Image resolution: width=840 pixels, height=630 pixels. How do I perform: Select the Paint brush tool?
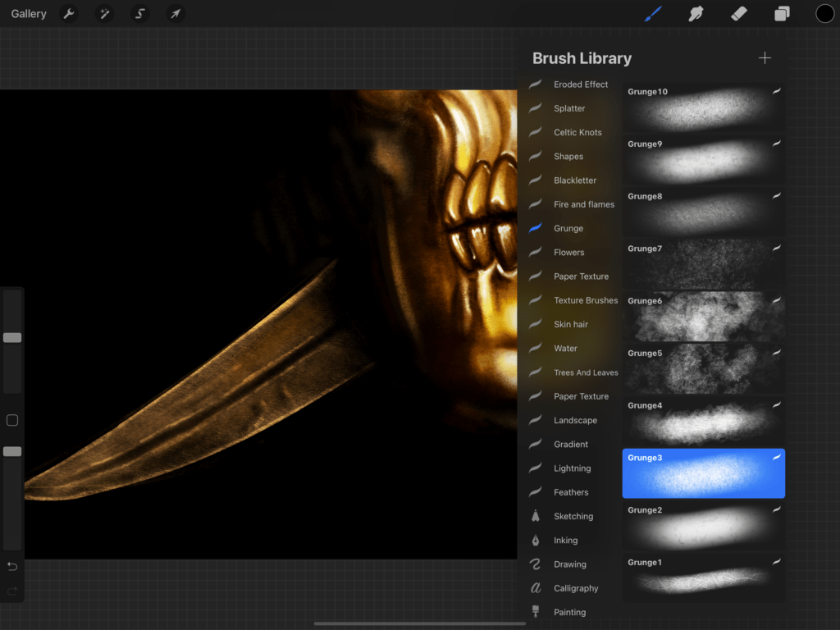[x=653, y=14]
